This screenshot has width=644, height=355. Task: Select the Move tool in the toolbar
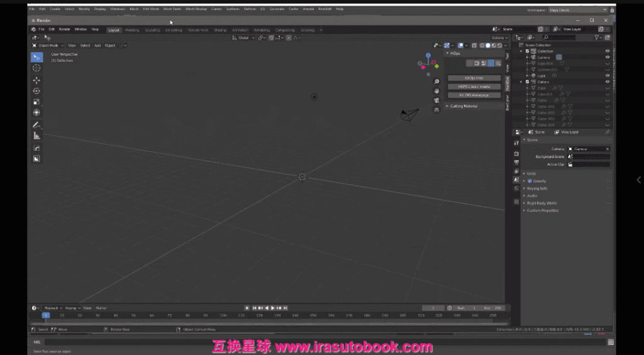pos(36,80)
